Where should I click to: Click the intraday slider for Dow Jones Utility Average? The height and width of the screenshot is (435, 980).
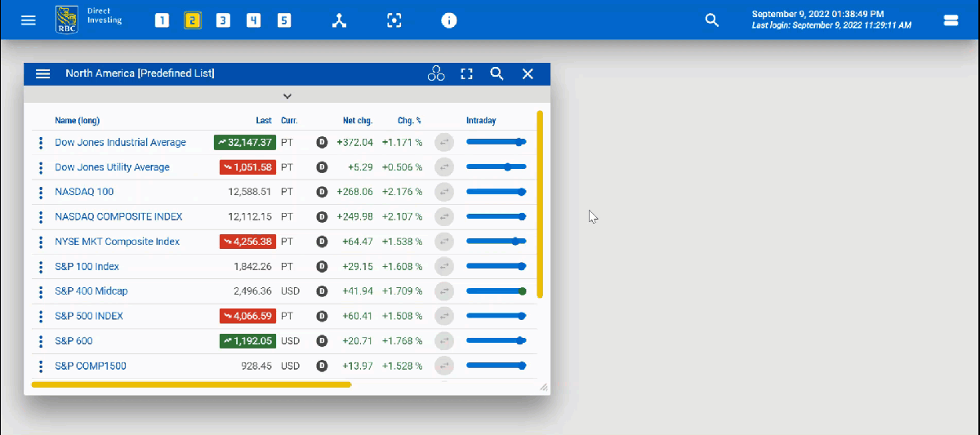496,167
